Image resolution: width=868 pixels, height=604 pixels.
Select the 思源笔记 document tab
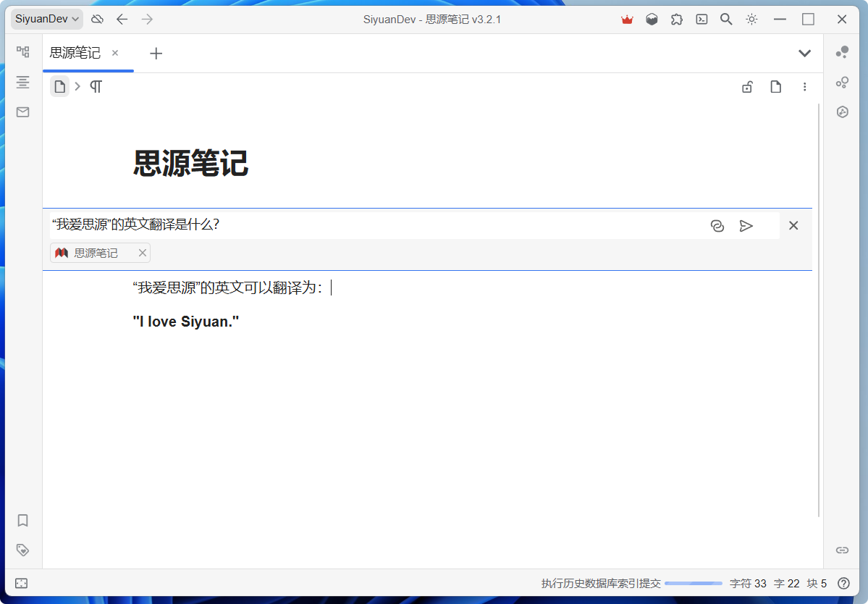(x=75, y=53)
